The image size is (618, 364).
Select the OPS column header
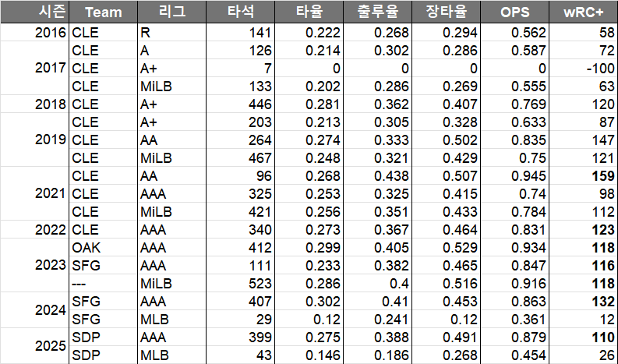(x=514, y=12)
